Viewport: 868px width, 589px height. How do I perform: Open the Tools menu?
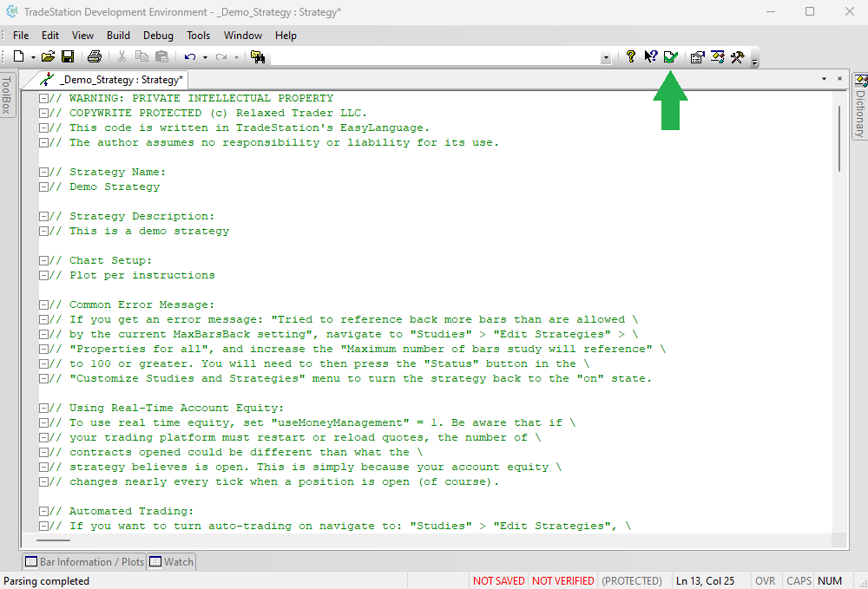click(198, 36)
